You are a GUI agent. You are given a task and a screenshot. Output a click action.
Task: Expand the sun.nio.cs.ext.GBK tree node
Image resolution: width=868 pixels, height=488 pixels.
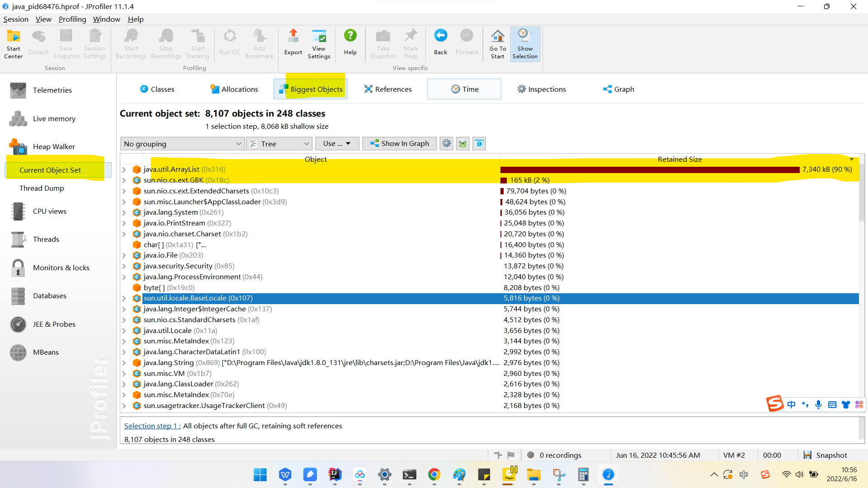click(x=124, y=180)
